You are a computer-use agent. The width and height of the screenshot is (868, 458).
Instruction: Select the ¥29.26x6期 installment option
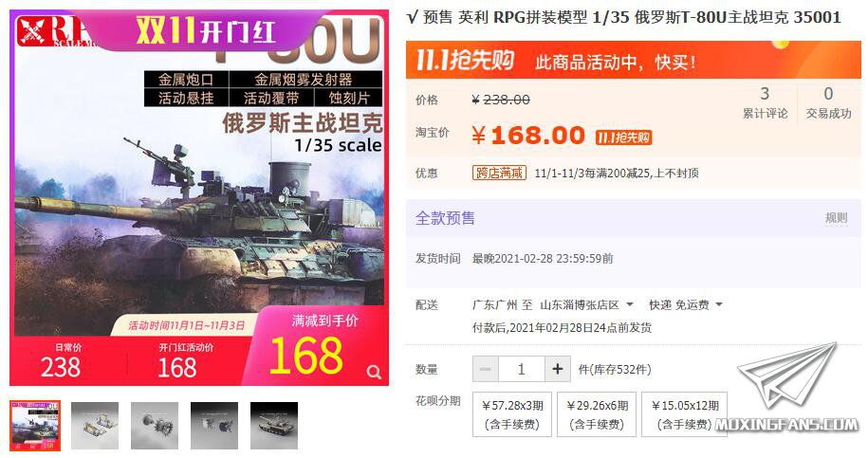click(x=597, y=414)
